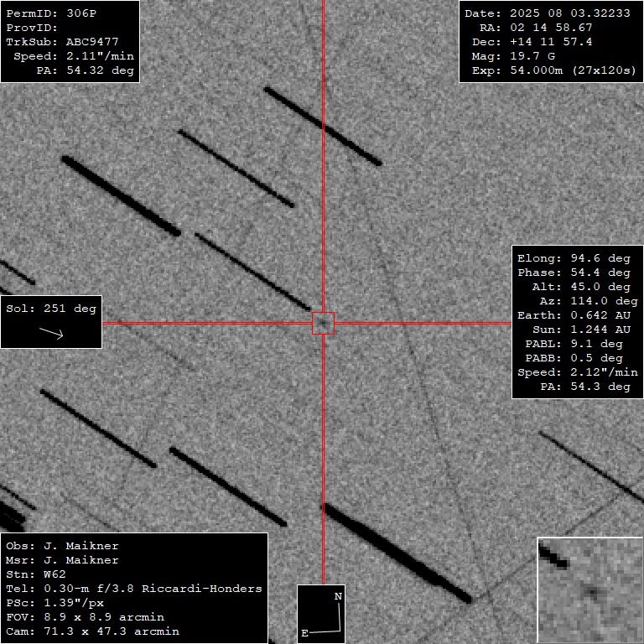The image size is (644, 644).
Task: Click the solar direction arrow icon
Action: point(51,333)
